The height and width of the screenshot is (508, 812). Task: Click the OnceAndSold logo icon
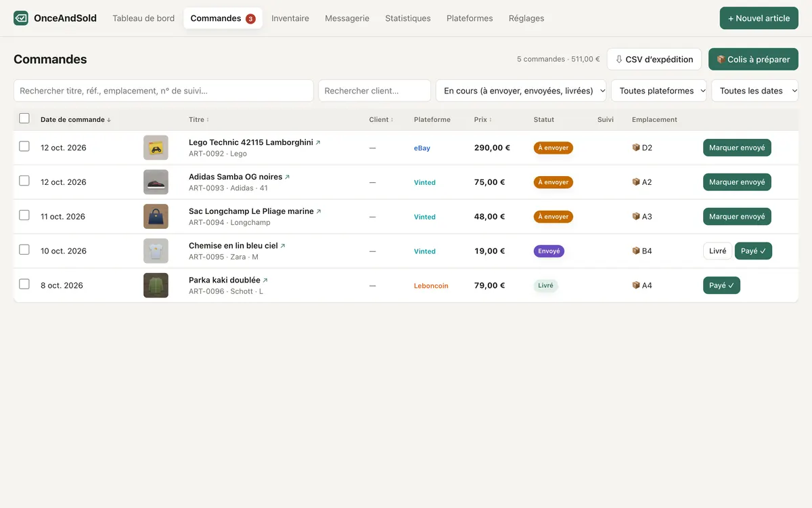point(21,18)
